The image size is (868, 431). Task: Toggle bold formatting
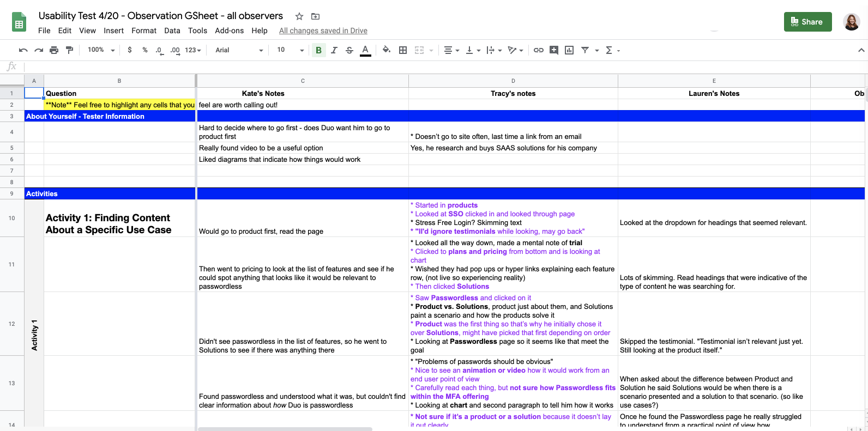coord(318,50)
